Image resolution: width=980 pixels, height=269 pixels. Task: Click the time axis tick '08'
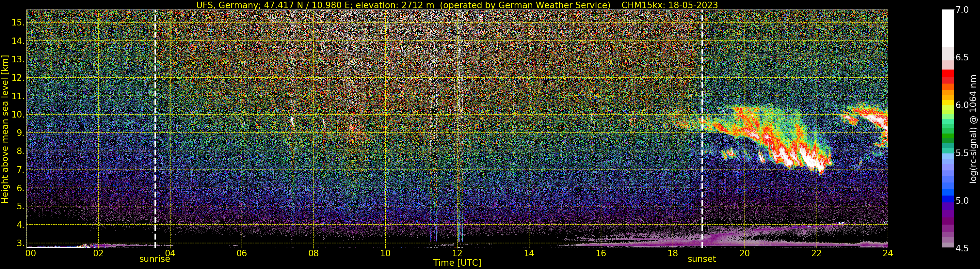click(x=313, y=253)
